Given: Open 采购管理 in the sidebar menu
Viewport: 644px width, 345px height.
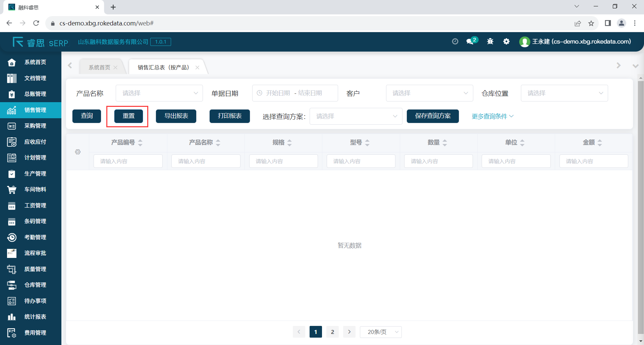Looking at the screenshot, I should point(35,126).
